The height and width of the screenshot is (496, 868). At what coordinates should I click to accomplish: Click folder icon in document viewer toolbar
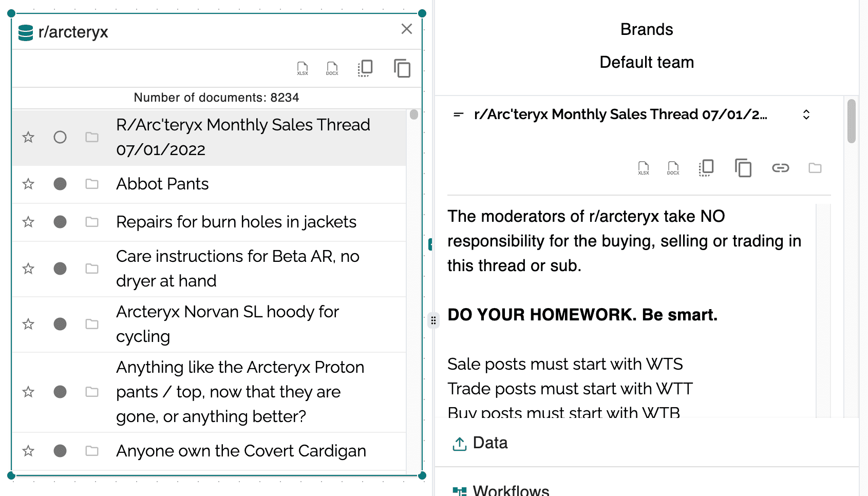[x=815, y=168]
